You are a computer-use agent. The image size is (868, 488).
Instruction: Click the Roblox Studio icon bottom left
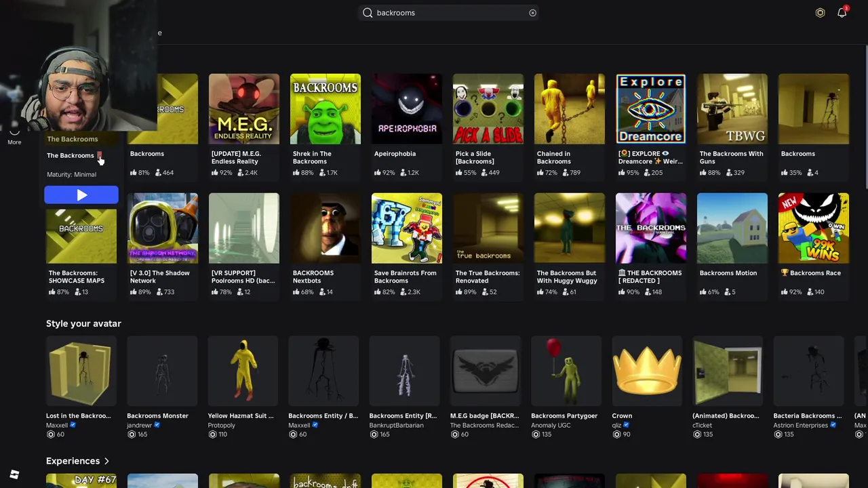[14, 474]
